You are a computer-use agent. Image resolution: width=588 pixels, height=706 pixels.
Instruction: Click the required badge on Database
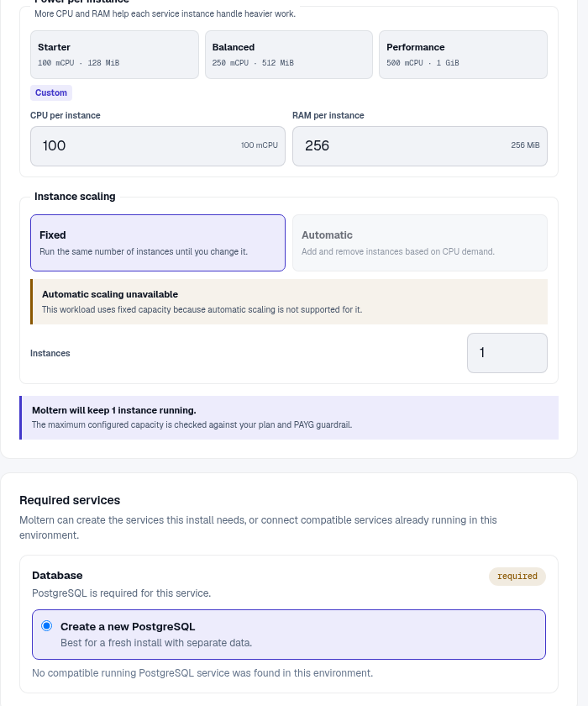pyautogui.click(x=517, y=577)
